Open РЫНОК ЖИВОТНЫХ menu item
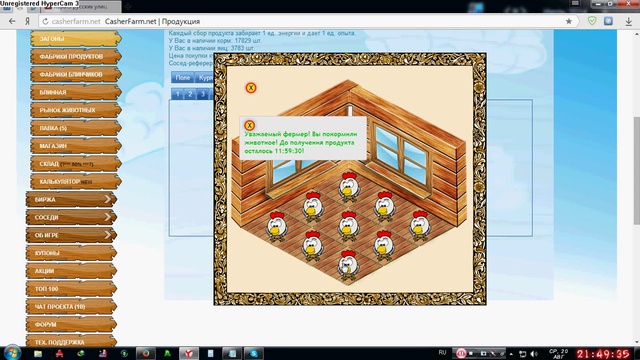Viewport: 640px width, 360px height. pos(76,110)
